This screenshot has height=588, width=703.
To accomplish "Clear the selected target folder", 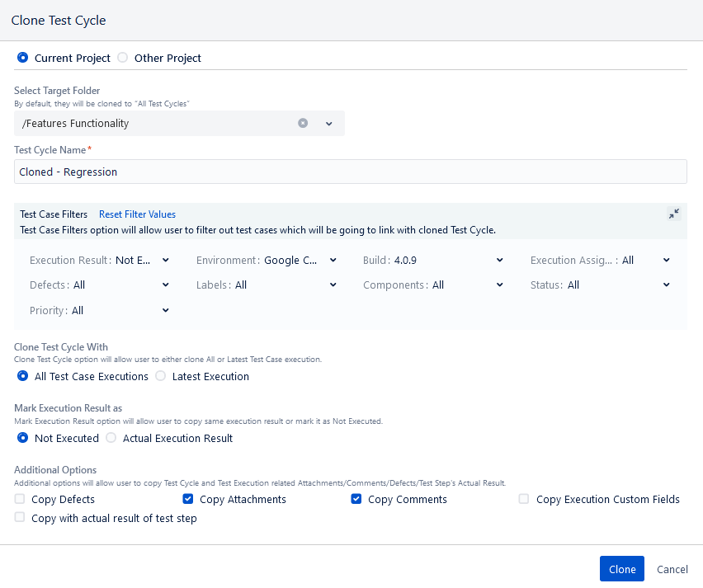I will (303, 123).
